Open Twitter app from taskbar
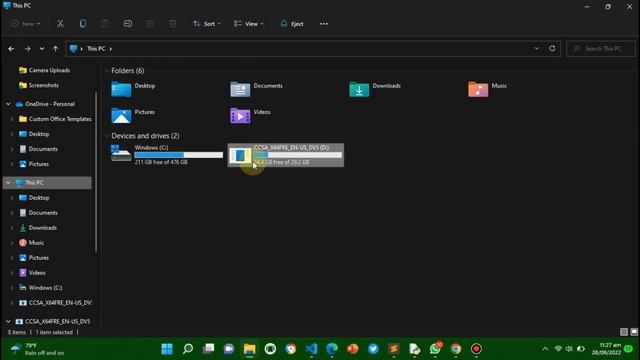The width and height of the screenshot is (640, 360). click(x=373, y=349)
